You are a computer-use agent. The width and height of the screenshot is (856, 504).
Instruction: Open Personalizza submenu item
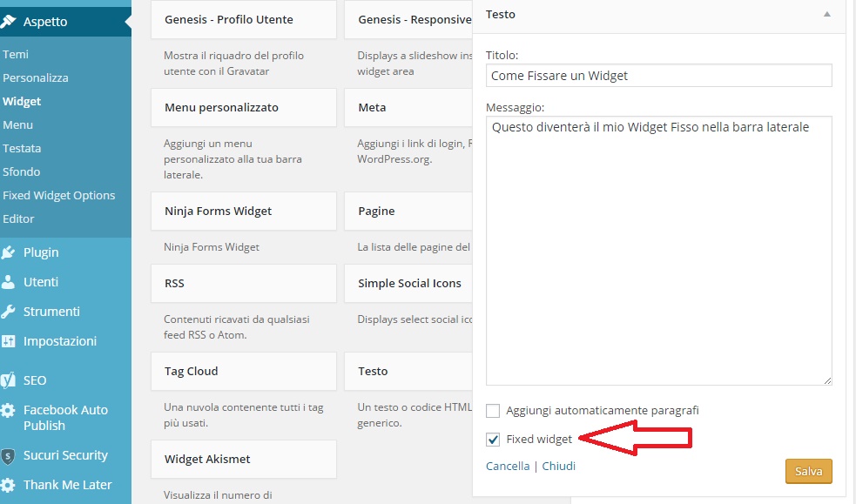(x=36, y=77)
